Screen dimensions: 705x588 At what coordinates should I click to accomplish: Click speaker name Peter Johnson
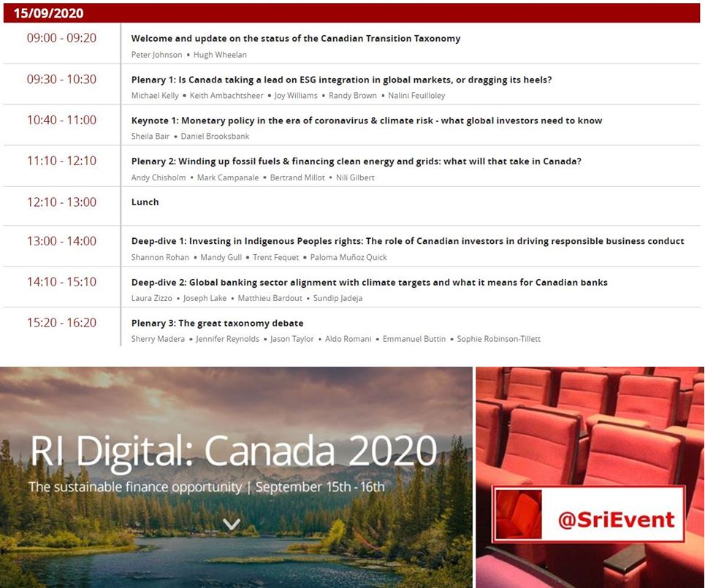coord(156,55)
